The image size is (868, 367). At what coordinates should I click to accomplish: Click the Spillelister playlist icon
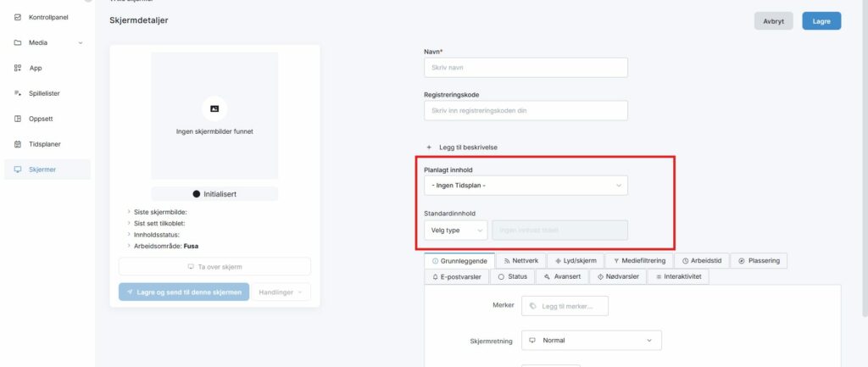[17, 93]
